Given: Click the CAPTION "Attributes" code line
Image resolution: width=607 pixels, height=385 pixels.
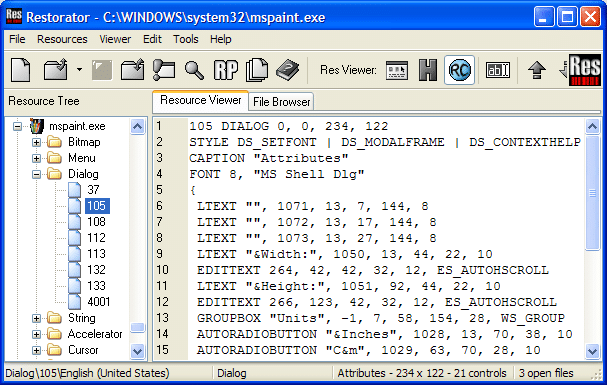Looking at the screenshot, I should click(x=269, y=158).
